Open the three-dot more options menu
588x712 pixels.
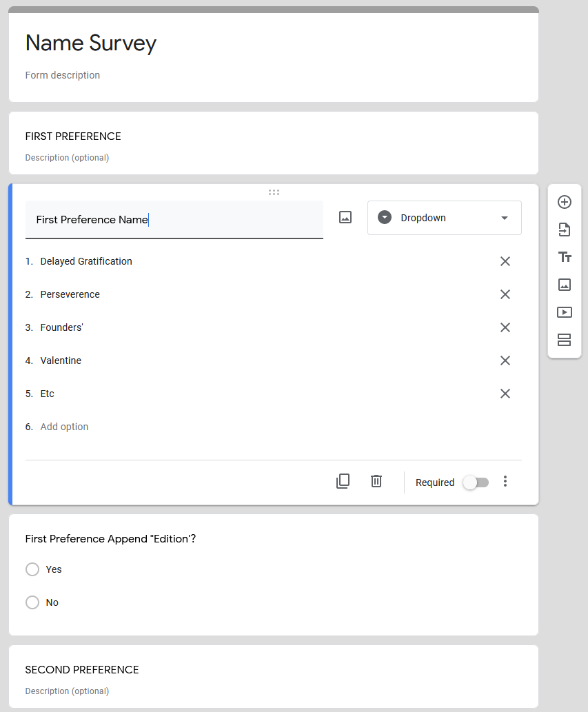pyautogui.click(x=505, y=481)
